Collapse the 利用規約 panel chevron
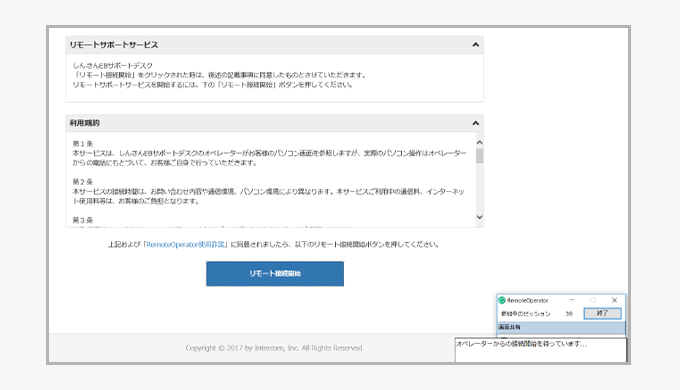Viewport: 680px width, 390px height. coord(476,123)
